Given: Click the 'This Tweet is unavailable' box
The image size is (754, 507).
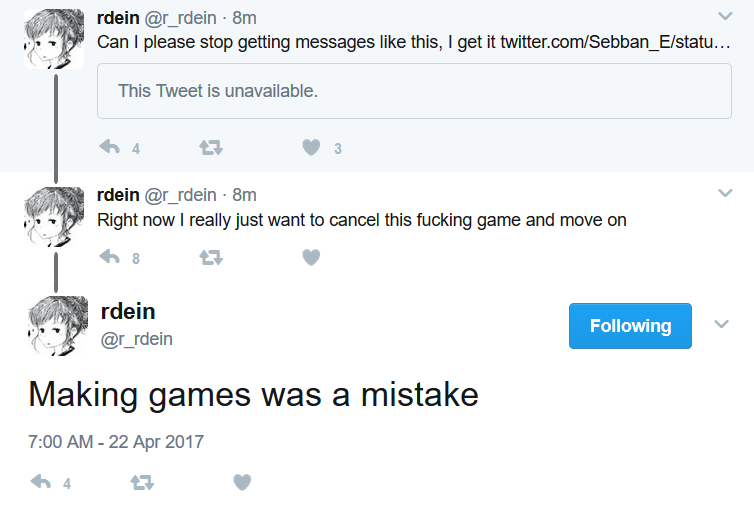Looking at the screenshot, I should pos(414,91).
